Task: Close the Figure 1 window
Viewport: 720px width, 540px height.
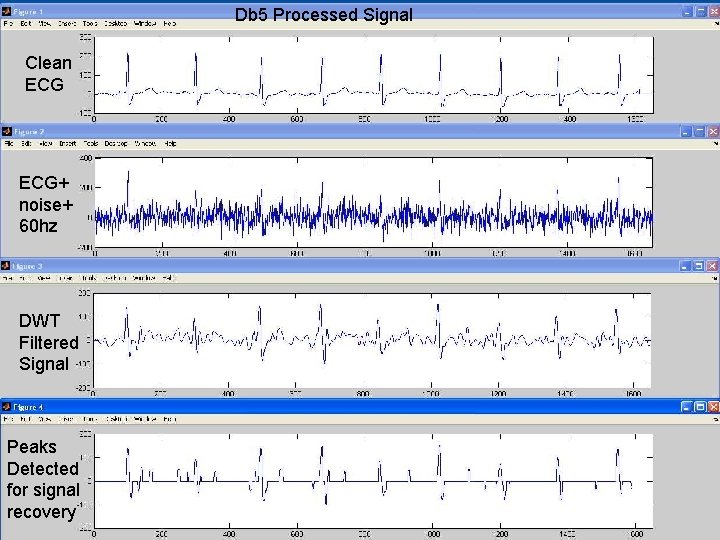Action: click(x=714, y=12)
